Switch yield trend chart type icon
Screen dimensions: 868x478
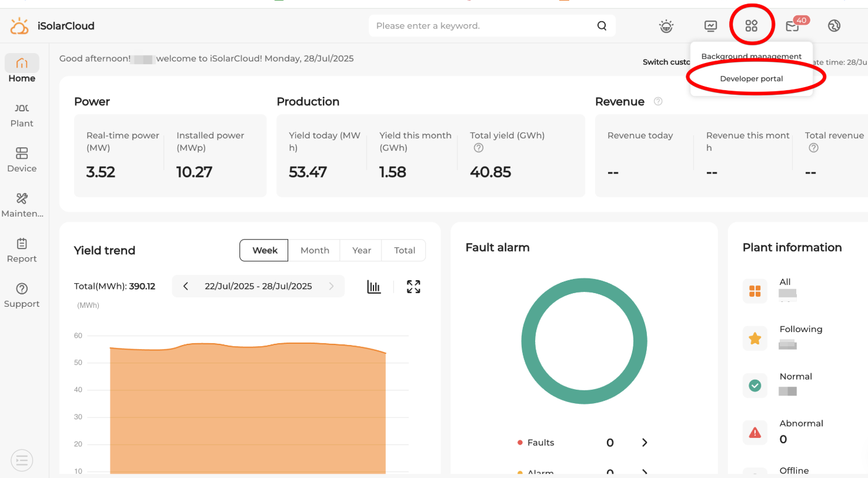(x=374, y=287)
